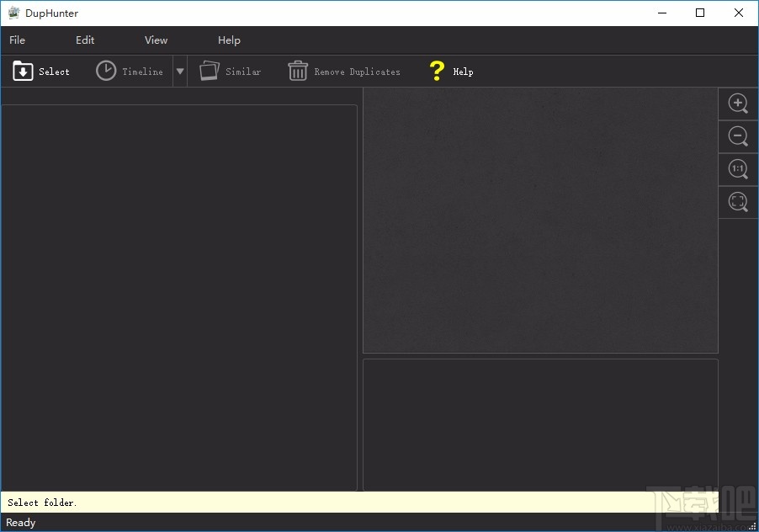Open the View menu
The image size is (759, 532).
[156, 40]
